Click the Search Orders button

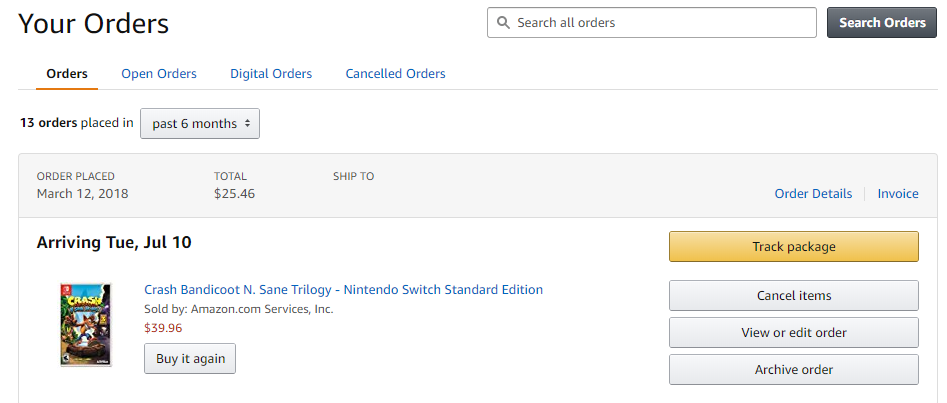pyautogui.click(x=882, y=22)
